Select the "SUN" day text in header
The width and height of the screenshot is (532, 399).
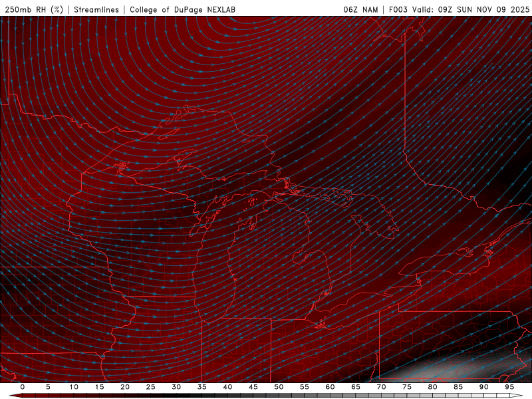point(464,9)
